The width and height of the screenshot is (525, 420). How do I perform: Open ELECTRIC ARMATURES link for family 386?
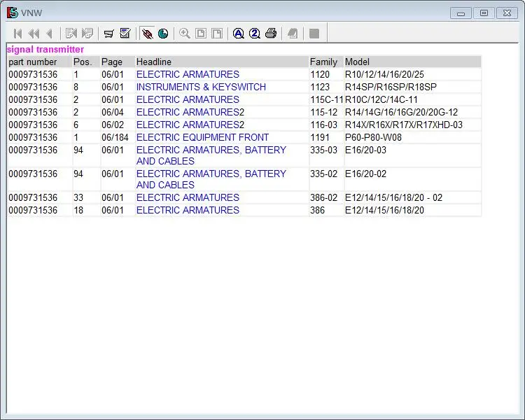[x=188, y=210]
